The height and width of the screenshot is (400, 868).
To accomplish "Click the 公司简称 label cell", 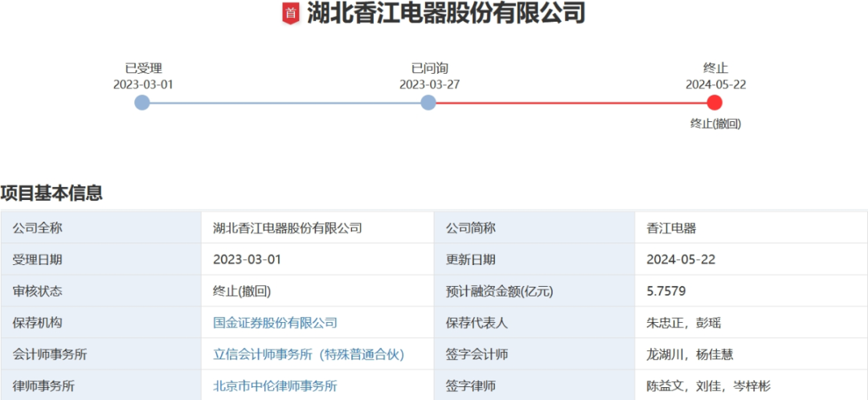I will (534, 227).
